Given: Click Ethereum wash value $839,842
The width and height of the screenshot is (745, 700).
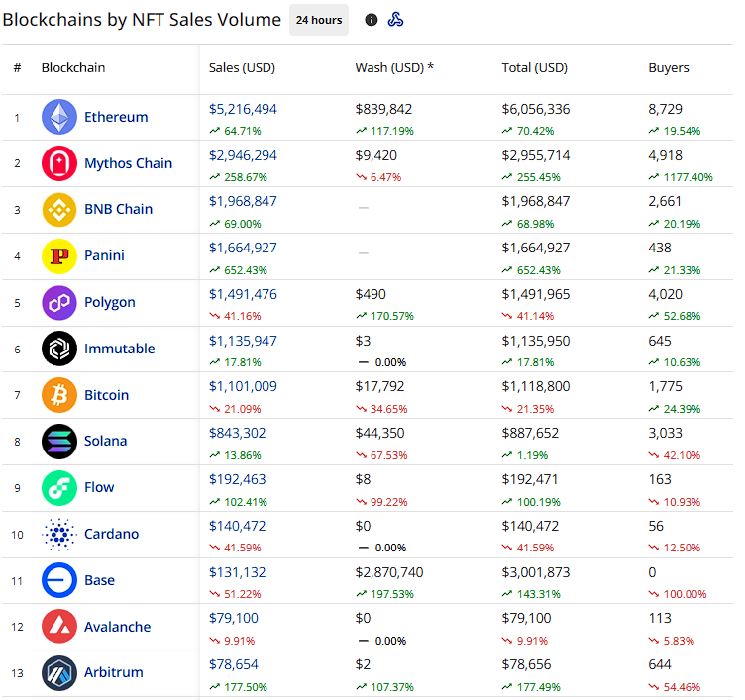Looking at the screenshot, I should (x=383, y=109).
